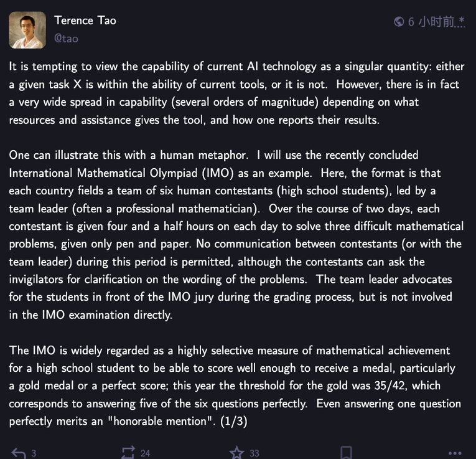Reply to the post with arrow icon
Viewport: 476px width, 459px height.
[19, 453]
